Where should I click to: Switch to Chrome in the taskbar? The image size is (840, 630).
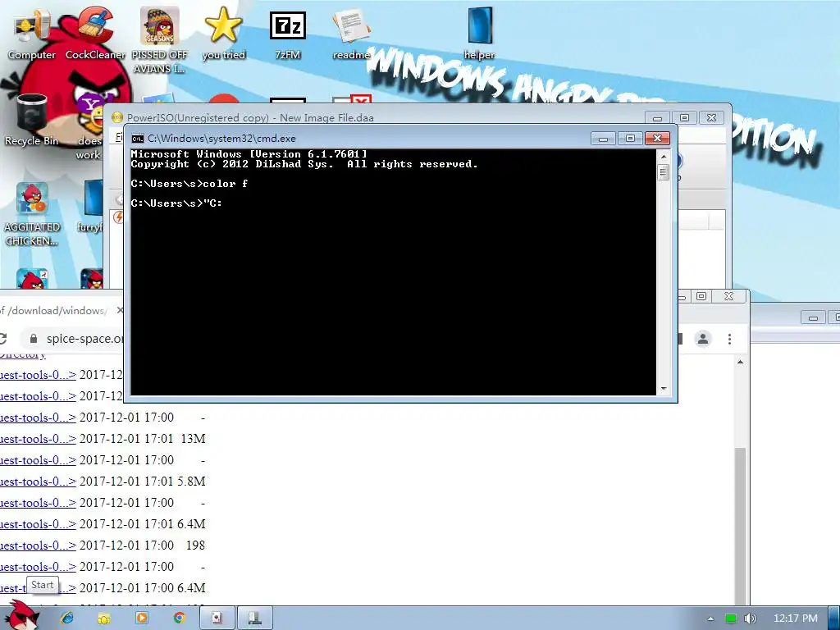179,619
